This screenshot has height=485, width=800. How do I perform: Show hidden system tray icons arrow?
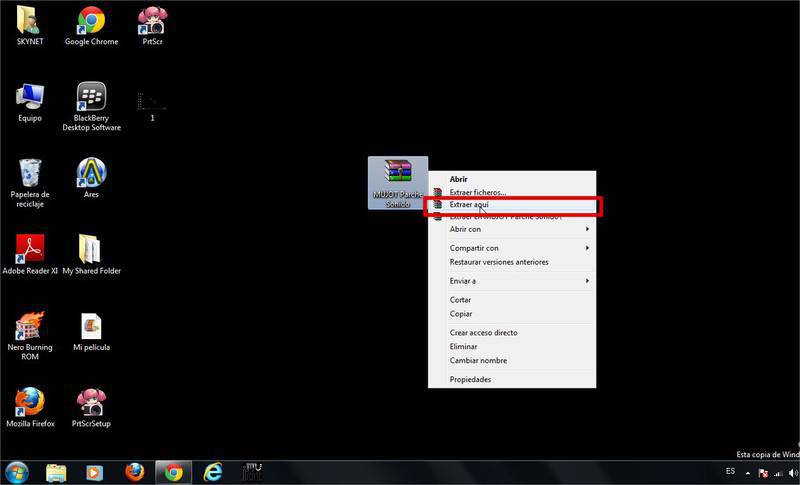pyautogui.click(x=748, y=472)
